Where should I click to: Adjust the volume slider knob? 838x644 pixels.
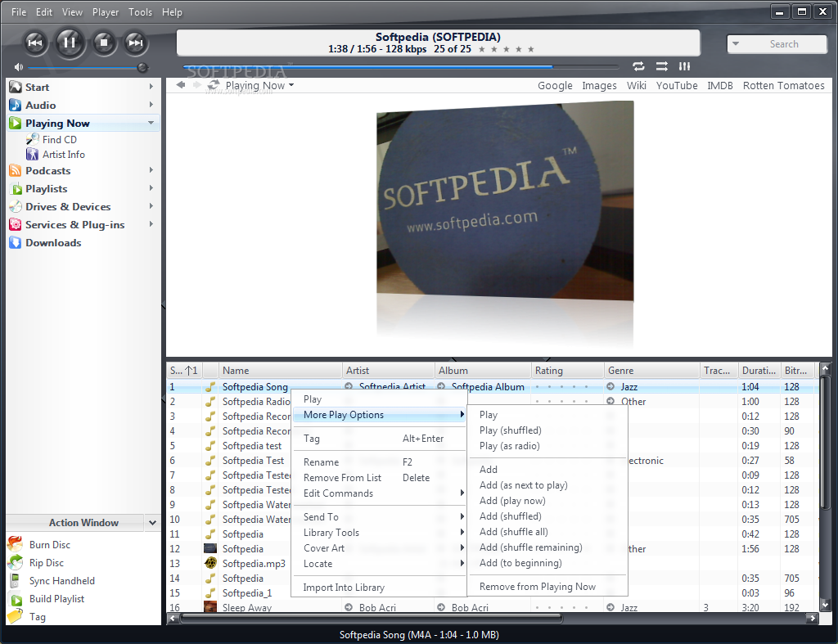[142, 67]
